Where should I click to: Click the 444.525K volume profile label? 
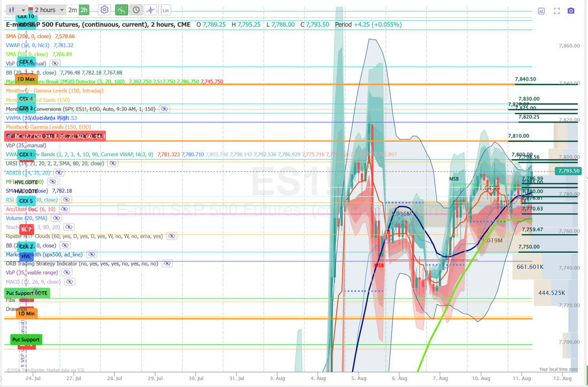[552, 292]
